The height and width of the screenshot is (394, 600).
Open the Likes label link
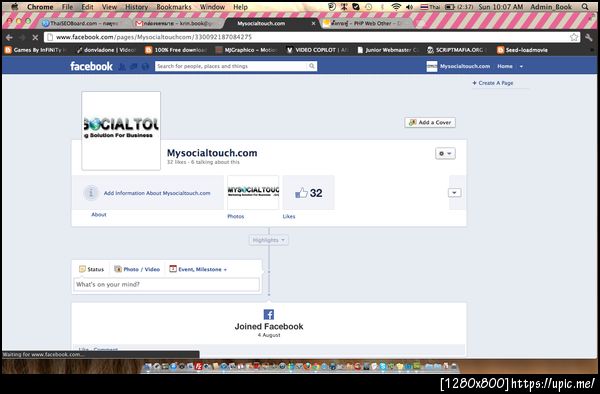(289, 216)
